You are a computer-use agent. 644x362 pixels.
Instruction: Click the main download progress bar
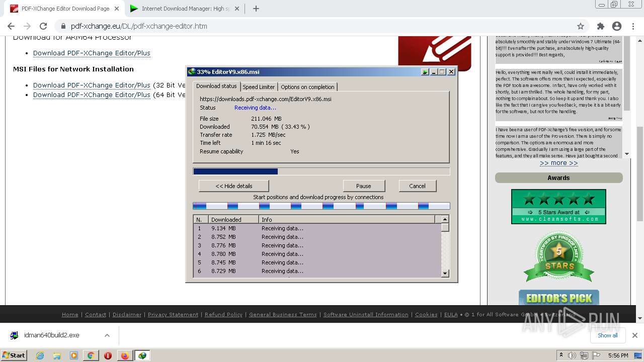point(321,171)
